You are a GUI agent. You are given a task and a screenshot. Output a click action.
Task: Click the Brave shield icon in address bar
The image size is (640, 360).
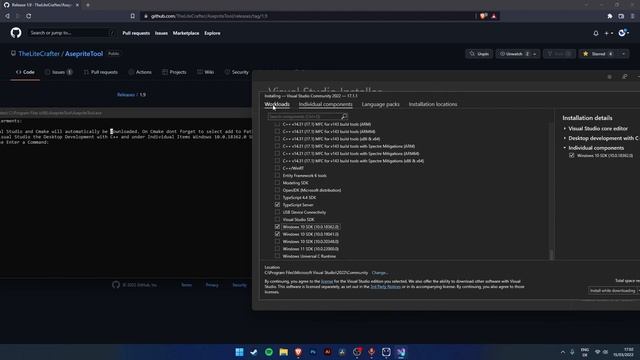pos(483,16)
